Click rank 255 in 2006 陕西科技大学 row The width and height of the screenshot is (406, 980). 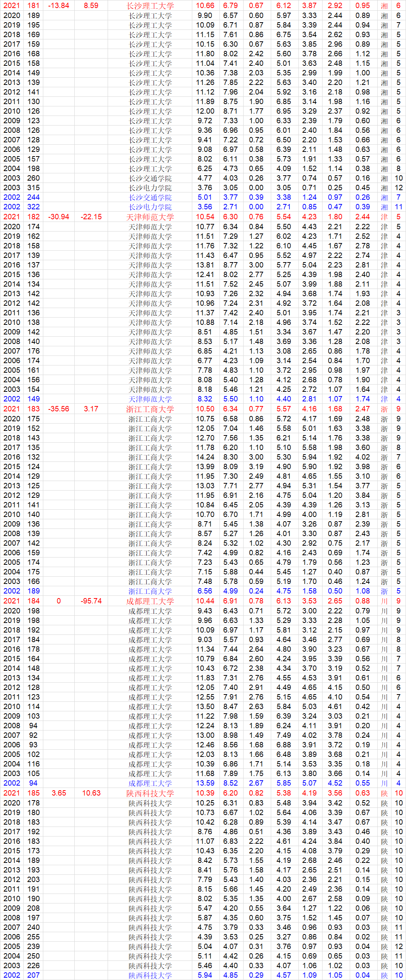point(33,937)
